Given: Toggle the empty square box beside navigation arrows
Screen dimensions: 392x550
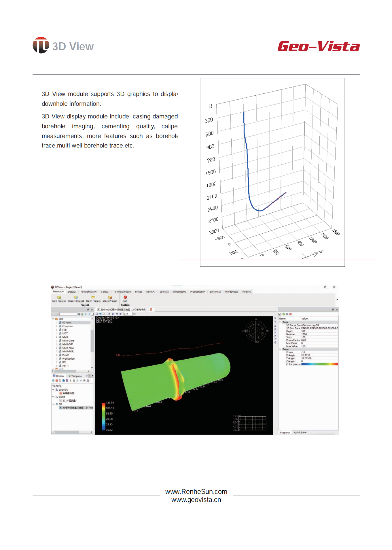Looking at the screenshot, I should pyautogui.click(x=92, y=314).
